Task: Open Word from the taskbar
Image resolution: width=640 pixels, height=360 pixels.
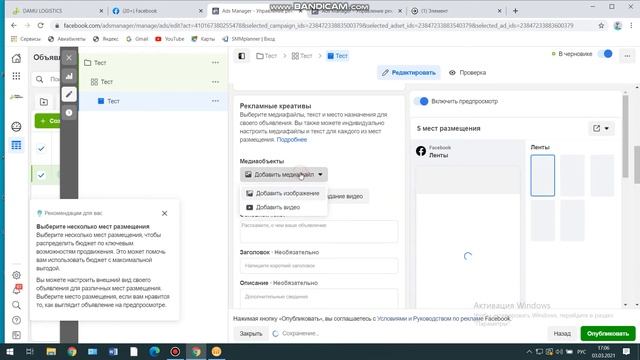Action: (x=113, y=351)
